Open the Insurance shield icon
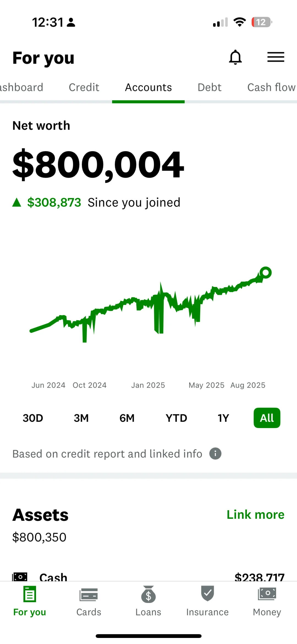 click(207, 594)
